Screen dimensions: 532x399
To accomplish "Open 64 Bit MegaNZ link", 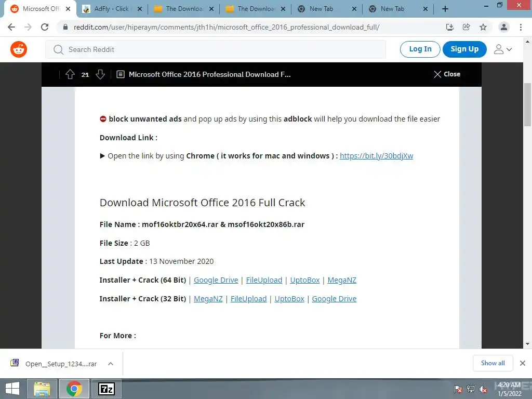I will tap(342, 280).
